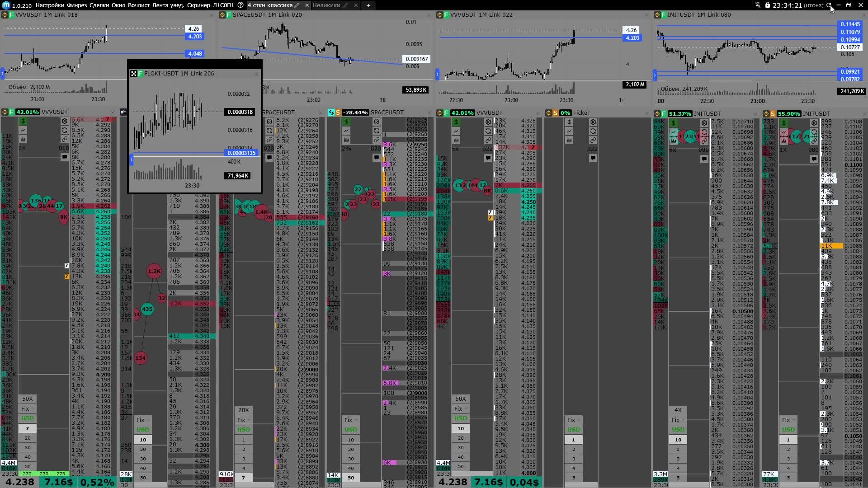
Task: Click line chart icon in SPACEUSDT short panel
Action: coord(346,131)
